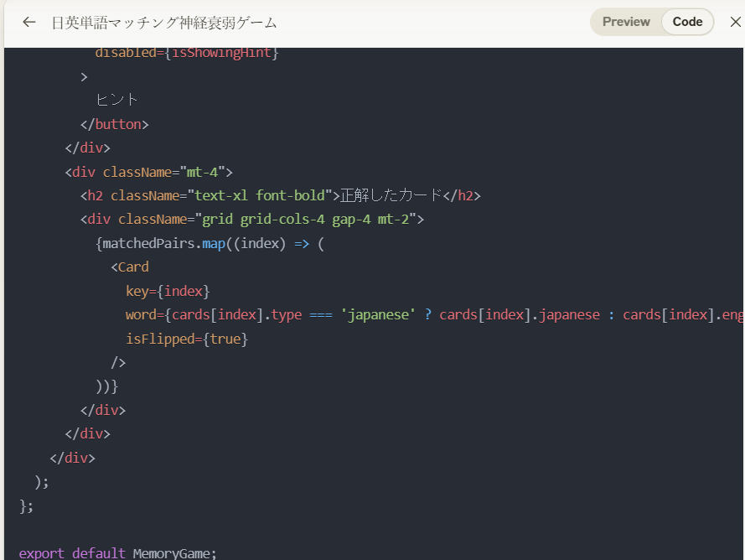This screenshot has height=560, width=745.
Task: Click the back arrow icon
Action: pos(29,22)
